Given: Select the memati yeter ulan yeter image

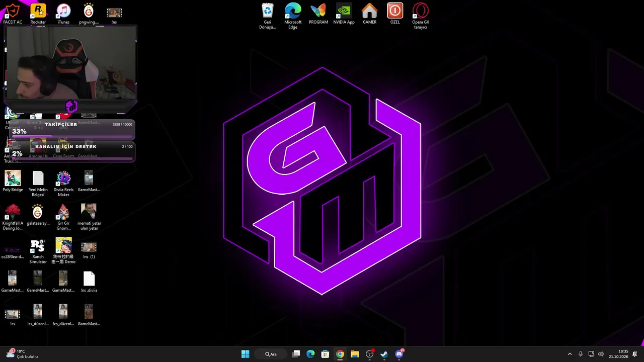Looking at the screenshot, I should (x=89, y=218).
